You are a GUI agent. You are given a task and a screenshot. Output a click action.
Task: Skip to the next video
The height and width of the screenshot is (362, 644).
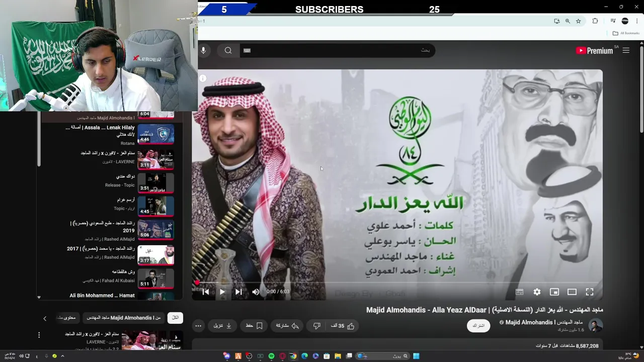tap(238, 292)
